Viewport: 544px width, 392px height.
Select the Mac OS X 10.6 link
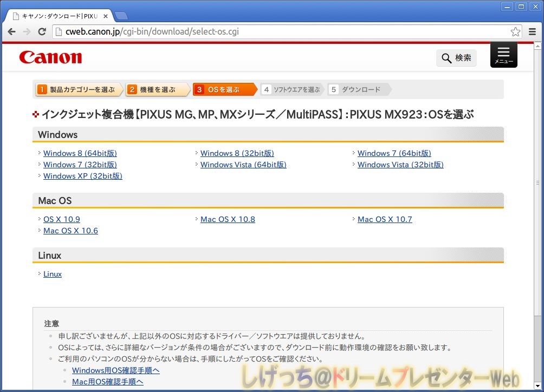(x=71, y=231)
